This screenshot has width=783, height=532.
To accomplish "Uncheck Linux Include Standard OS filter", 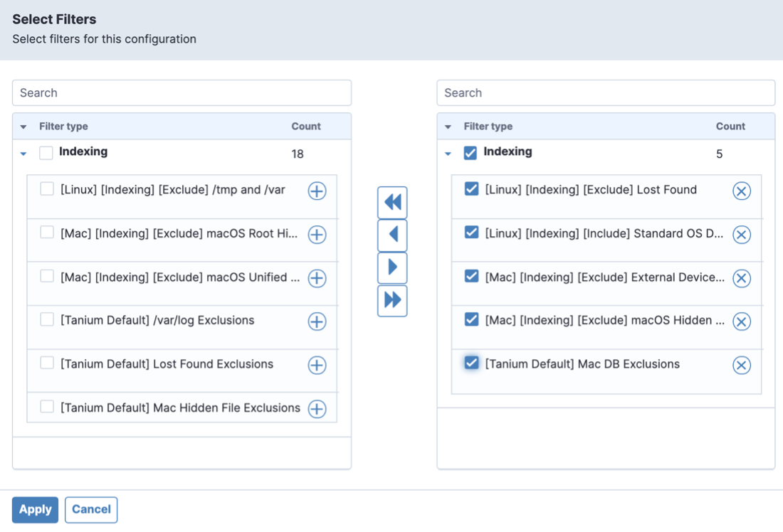I will 471,233.
